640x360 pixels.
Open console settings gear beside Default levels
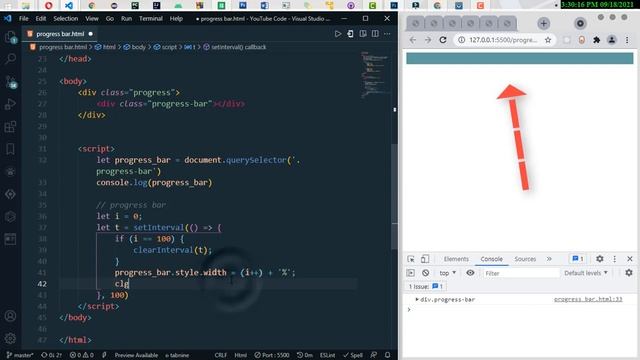tap(629, 273)
